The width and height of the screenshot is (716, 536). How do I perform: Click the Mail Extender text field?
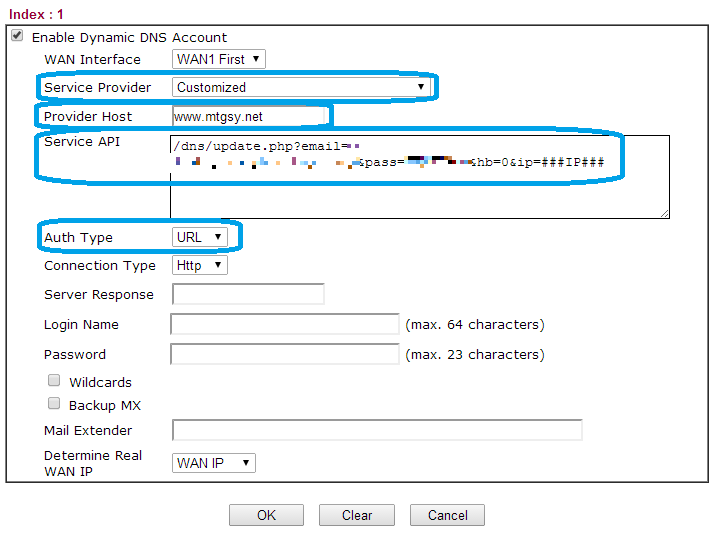pyautogui.click(x=377, y=430)
